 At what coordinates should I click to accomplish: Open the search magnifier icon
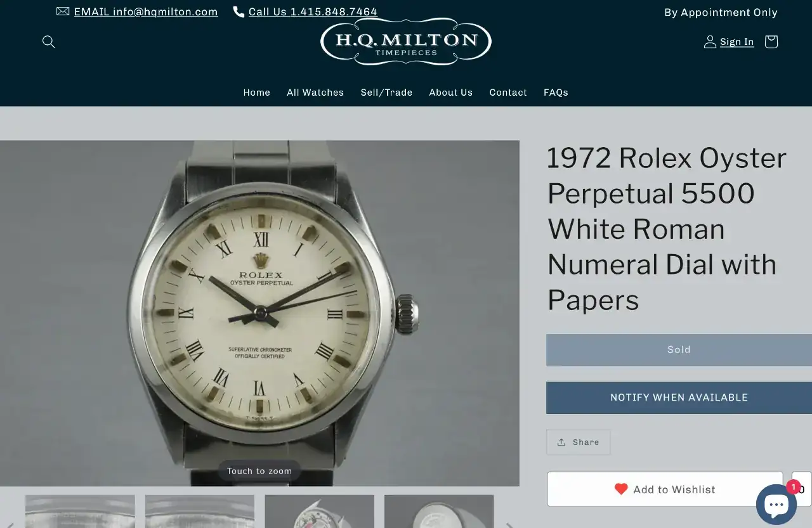49,42
